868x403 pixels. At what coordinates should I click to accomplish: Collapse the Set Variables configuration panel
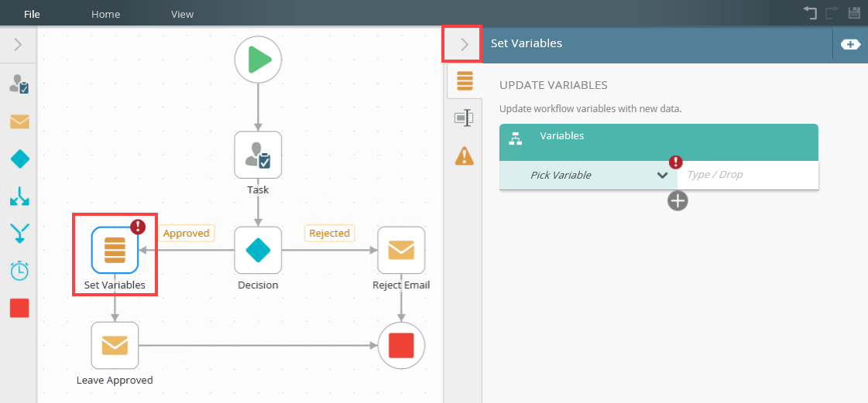pyautogui.click(x=463, y=43)
